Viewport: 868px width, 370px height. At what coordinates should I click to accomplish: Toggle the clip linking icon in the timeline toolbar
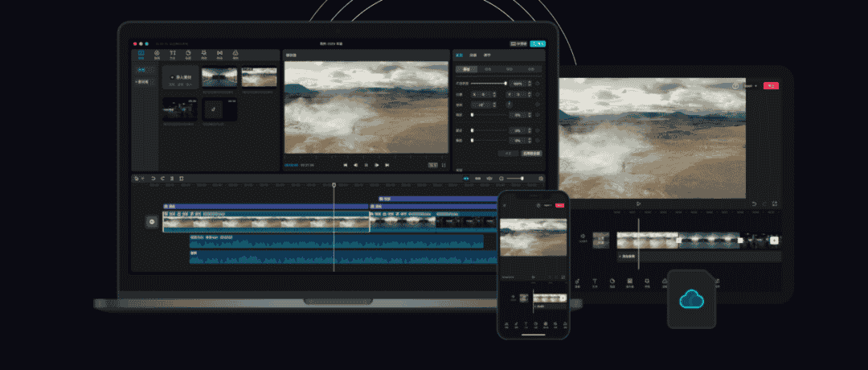[477, 179]
